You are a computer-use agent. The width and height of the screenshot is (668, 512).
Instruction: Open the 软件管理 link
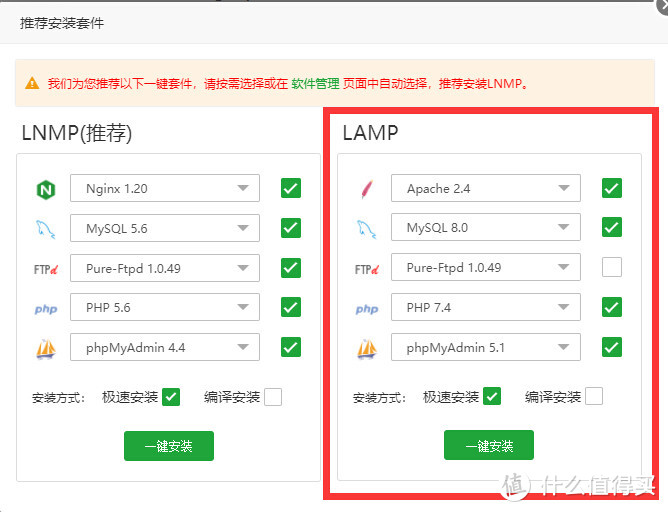click(315, 83)
